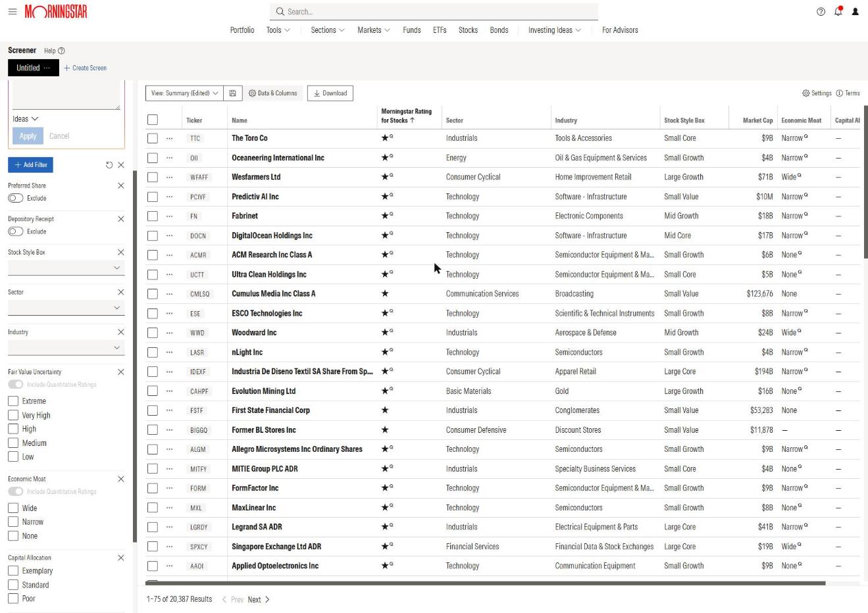Image resolution: width=868 pixels, height=613 pixels.
Task: Click the table horizontal scrollbar
Action: 486,583
